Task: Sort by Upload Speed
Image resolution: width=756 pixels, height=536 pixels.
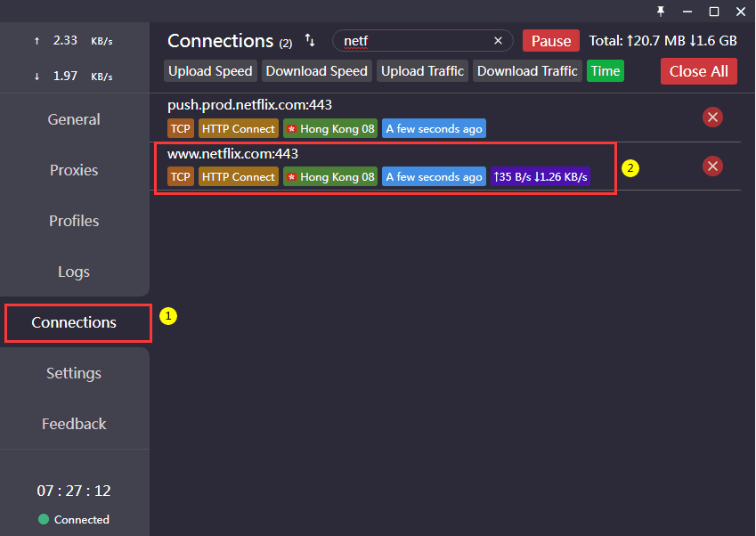Action: tap(210, 71)
